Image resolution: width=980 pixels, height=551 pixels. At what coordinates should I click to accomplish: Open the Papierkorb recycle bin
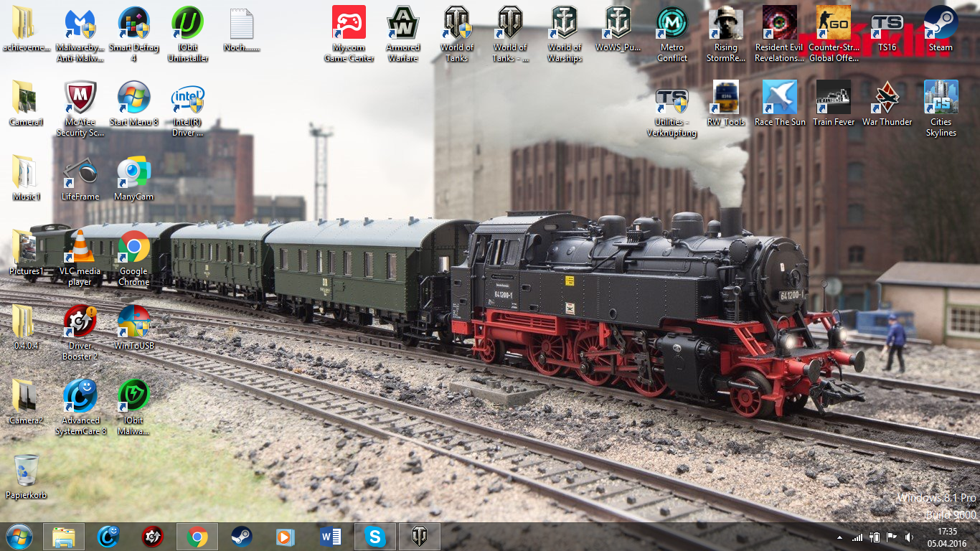pos(26,471)
